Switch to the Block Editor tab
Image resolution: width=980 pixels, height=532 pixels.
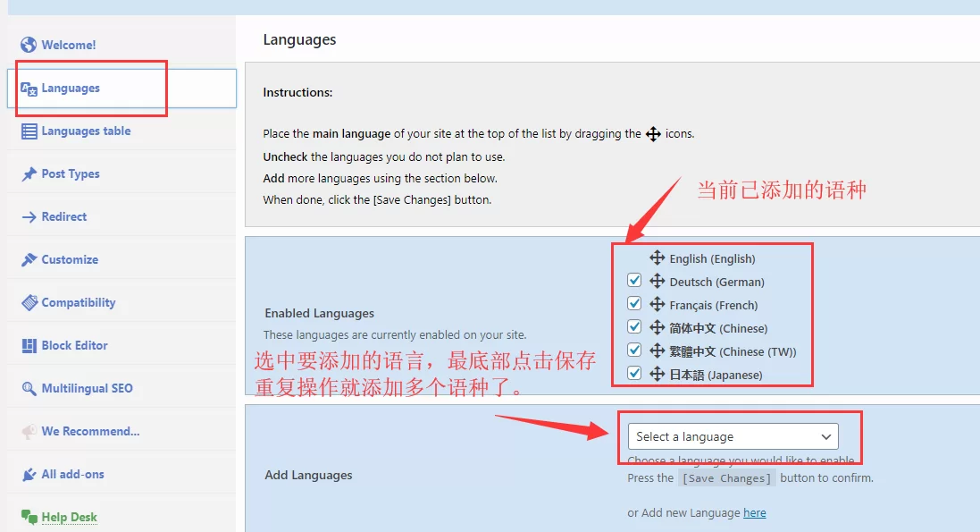click(x=121, y=345)
